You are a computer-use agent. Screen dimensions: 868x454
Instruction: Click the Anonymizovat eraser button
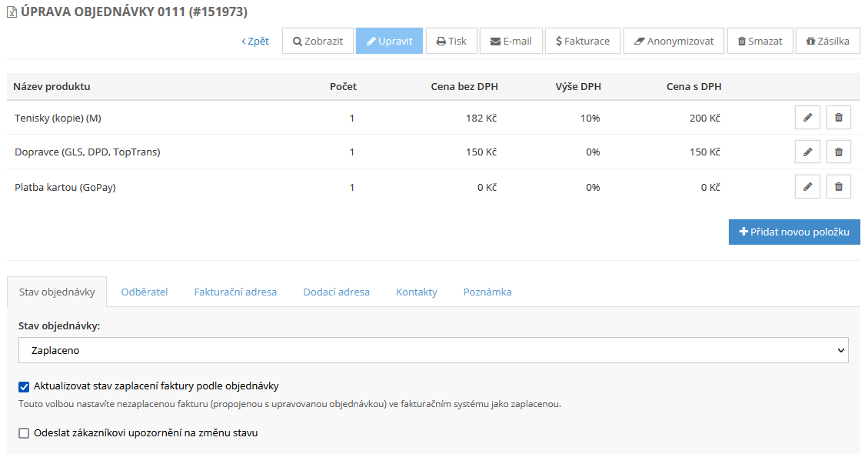[x=673, y=42]
